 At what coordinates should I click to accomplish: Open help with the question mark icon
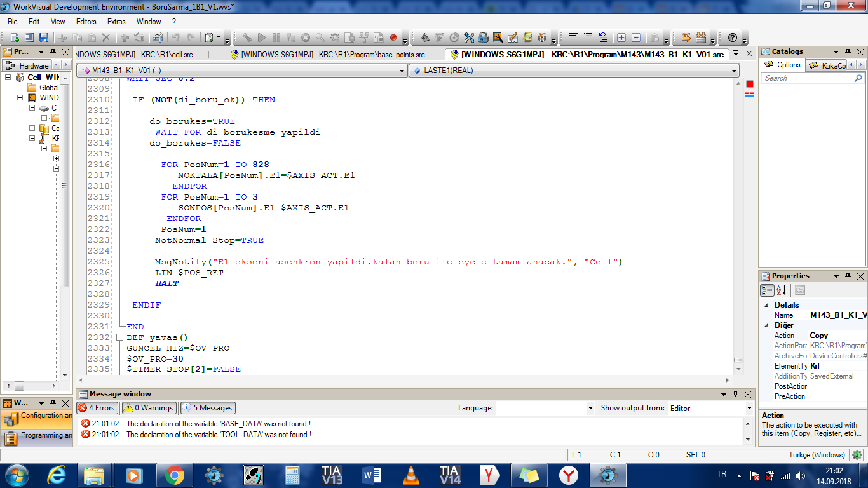tap(733, 37)
